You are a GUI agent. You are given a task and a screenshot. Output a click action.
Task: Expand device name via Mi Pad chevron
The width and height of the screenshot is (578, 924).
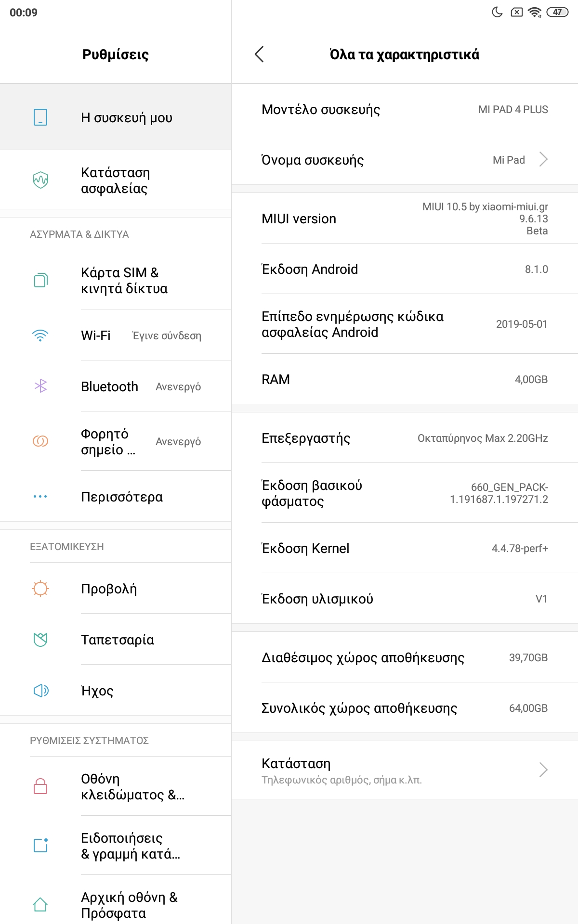[543, 160]
